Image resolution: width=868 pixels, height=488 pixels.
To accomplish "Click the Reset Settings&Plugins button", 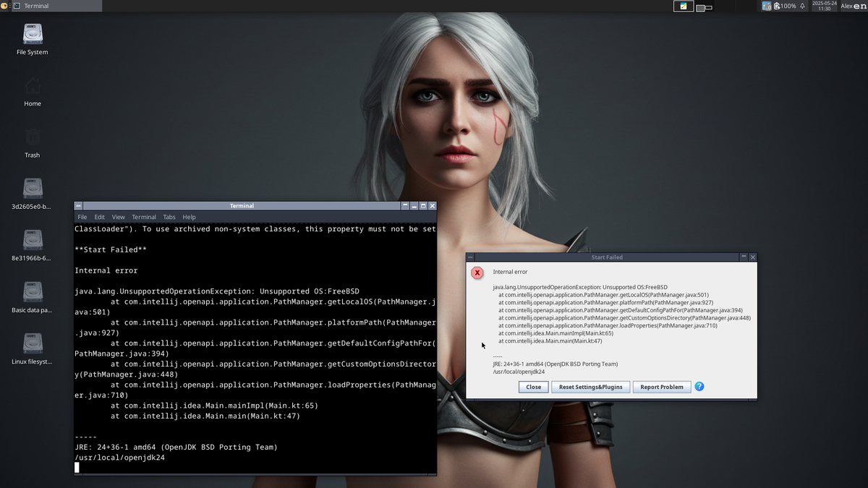I will pyautogui.click(x=591, y=387).
